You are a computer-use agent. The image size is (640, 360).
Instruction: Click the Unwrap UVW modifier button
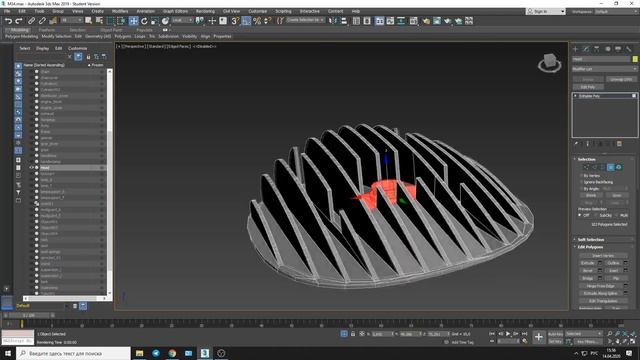point(621,79)
